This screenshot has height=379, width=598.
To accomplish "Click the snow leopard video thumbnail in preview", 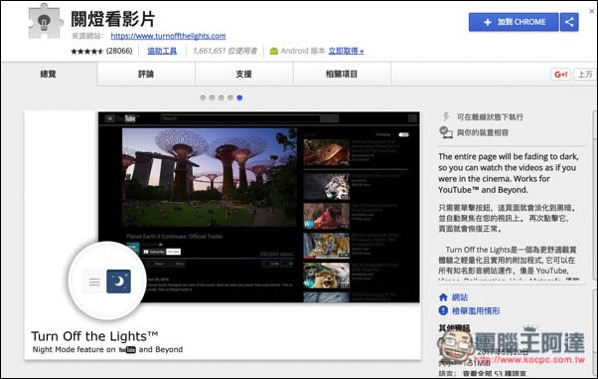I will click(x=326, y=186).
